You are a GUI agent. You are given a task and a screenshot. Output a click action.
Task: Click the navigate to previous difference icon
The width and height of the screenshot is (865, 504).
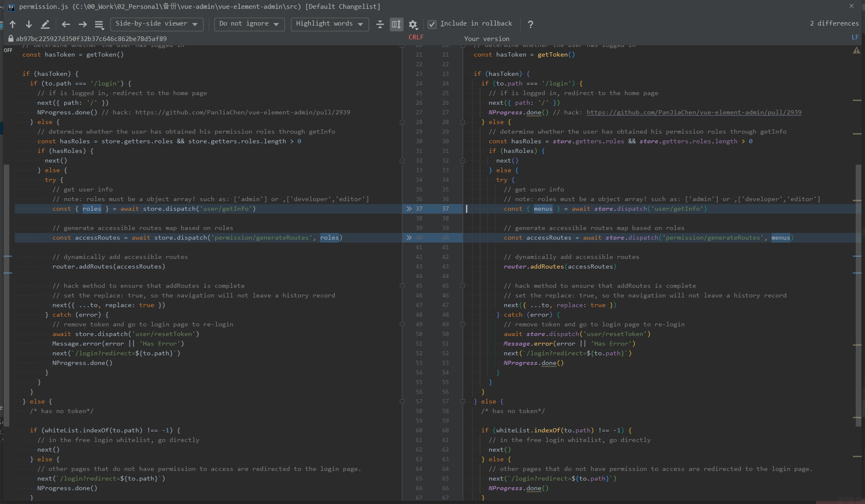[x=13, y=24]
